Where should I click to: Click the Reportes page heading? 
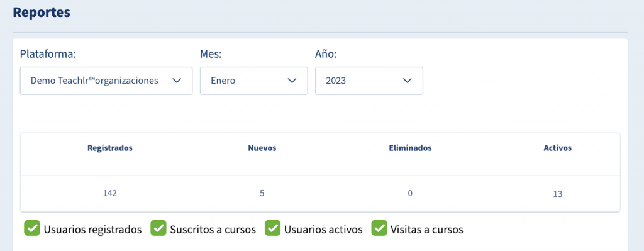click(42, 13)
